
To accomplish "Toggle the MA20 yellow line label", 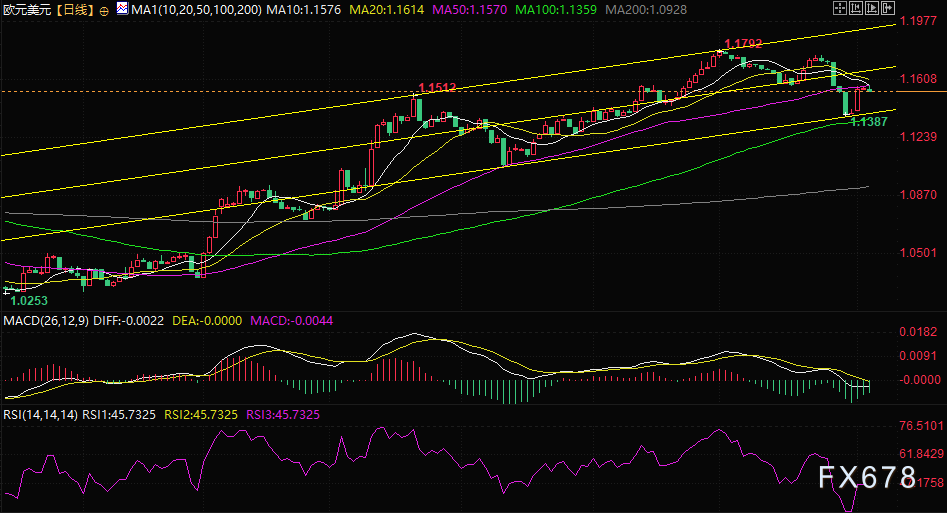I will tap(387, 10).
